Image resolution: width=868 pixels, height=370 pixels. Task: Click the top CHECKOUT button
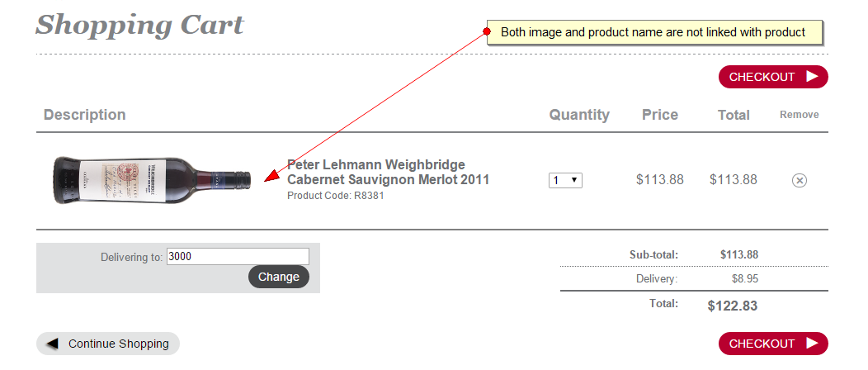click(773, 77)
